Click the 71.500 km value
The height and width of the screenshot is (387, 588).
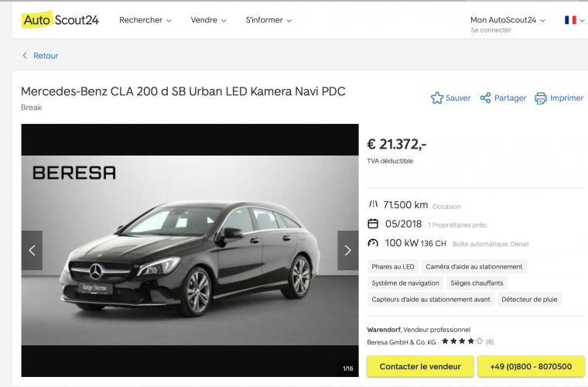tap(405, 205)
